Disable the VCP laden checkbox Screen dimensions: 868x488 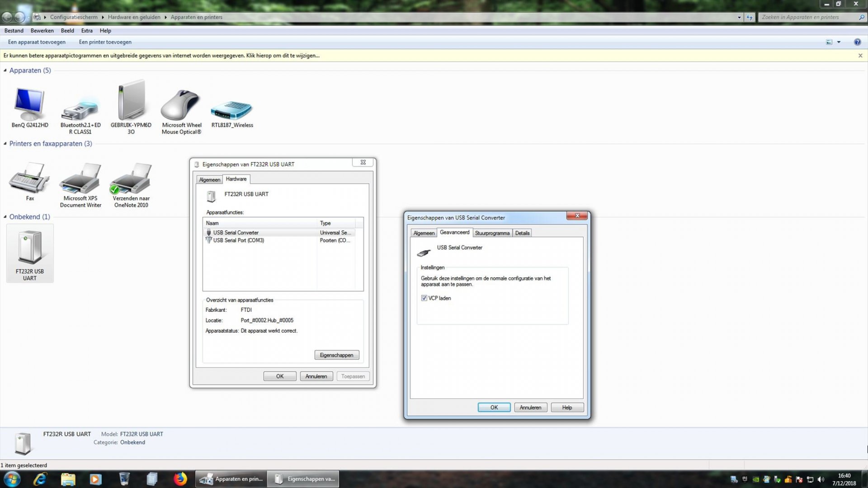click(424, 298)
